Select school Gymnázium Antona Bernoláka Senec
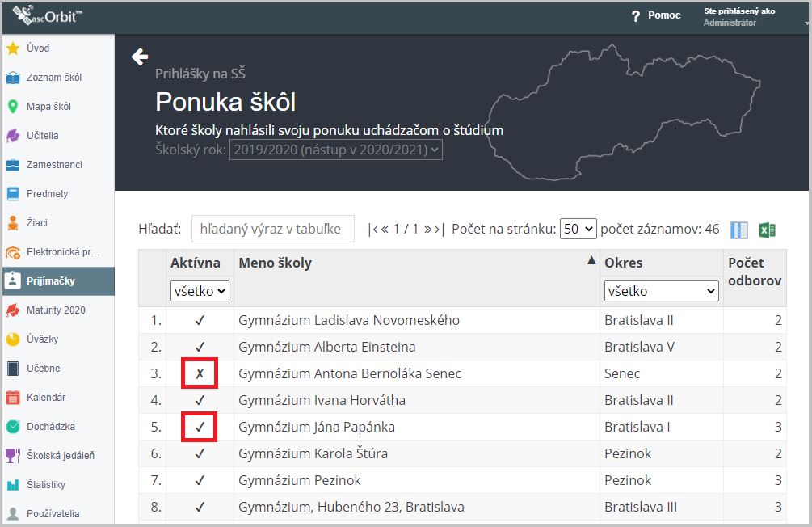The height and width of the screenshot is (527, 812). tap(350, 373)
